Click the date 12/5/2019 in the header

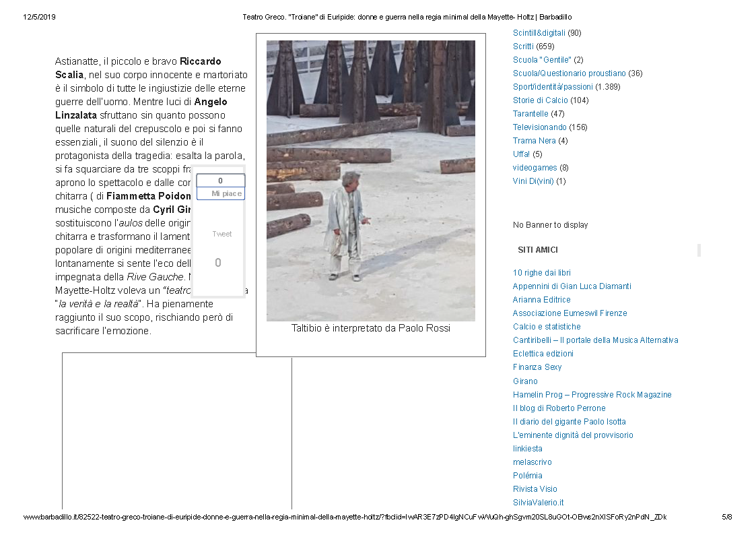40,18
